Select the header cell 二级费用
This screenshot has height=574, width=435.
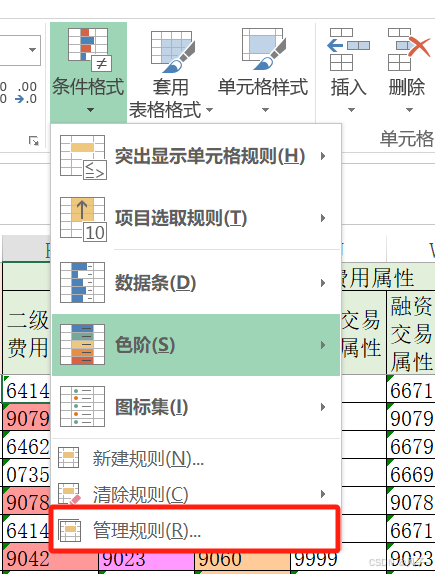tap(27, 333)
